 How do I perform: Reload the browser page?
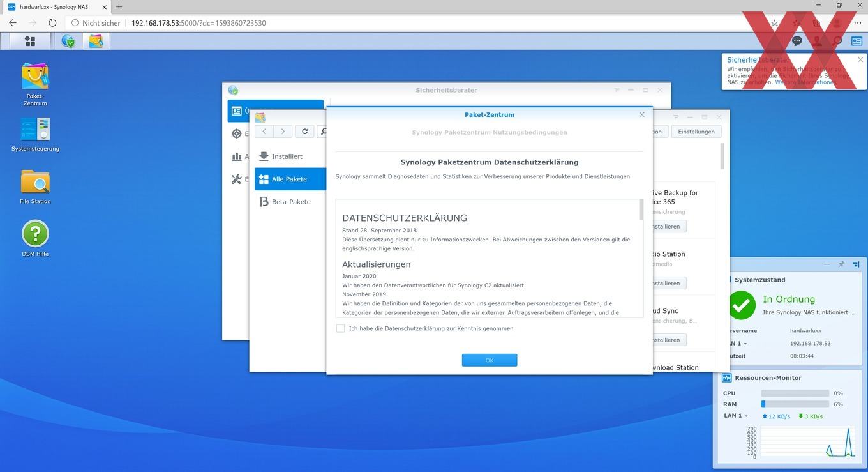tap(52, 22)
